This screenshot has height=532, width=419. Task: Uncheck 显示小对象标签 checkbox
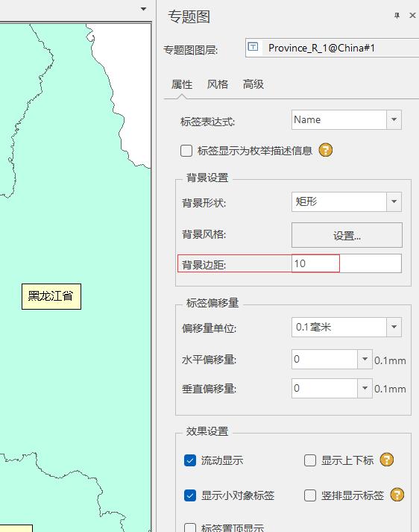point(190,495)
